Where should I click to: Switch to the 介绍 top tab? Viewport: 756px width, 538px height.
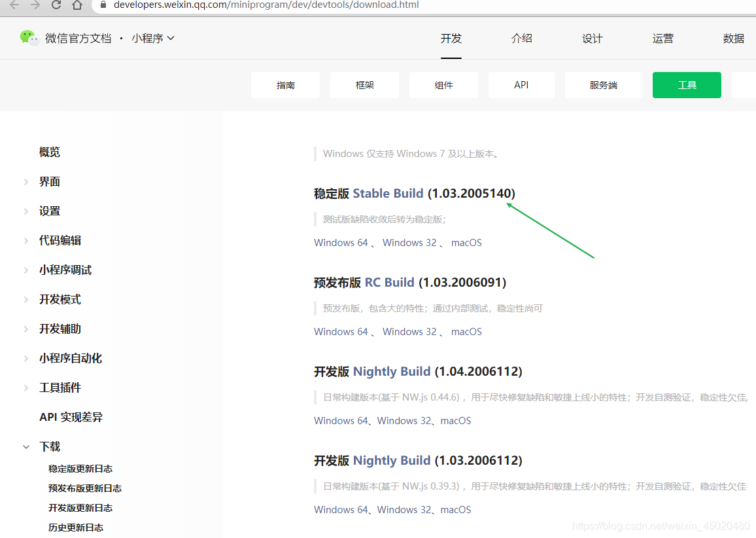pyautogui.click(x=522, y=39)
